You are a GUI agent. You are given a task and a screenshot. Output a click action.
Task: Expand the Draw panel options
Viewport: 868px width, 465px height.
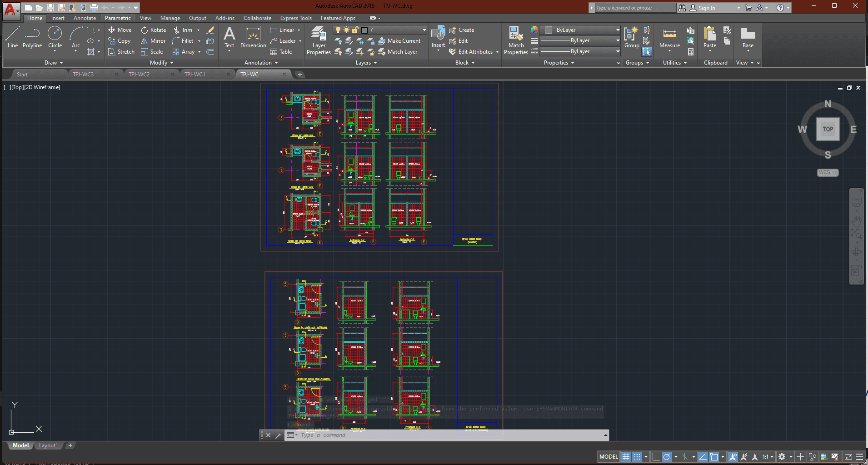(54, 63)
